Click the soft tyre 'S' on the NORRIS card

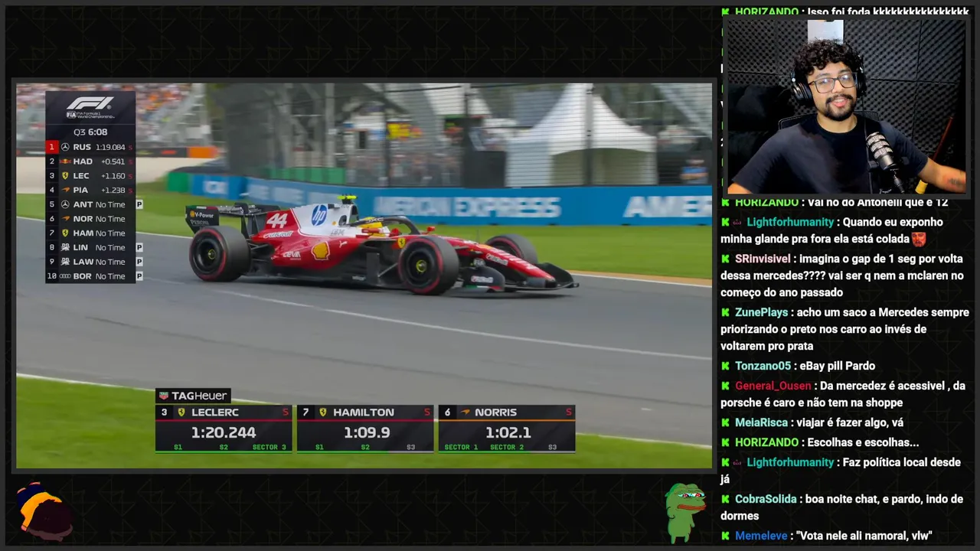[569, 412]
